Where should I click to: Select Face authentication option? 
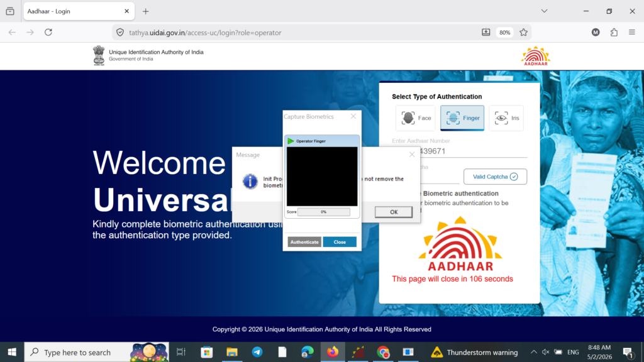(x=416, y=118)
